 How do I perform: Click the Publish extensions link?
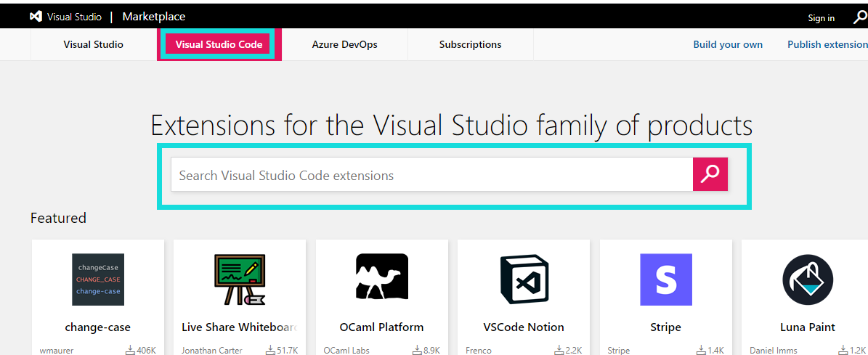[x=827, y=44]
